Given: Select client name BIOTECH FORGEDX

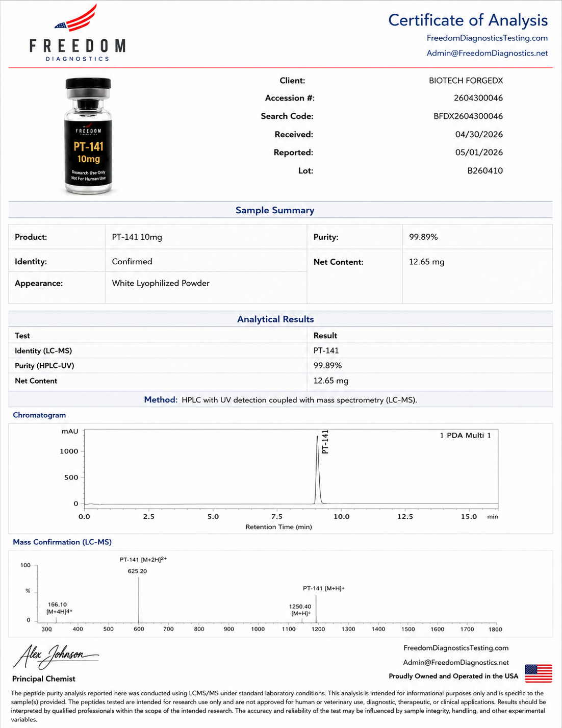Looking at the screenshot, I should click(466, 81).
